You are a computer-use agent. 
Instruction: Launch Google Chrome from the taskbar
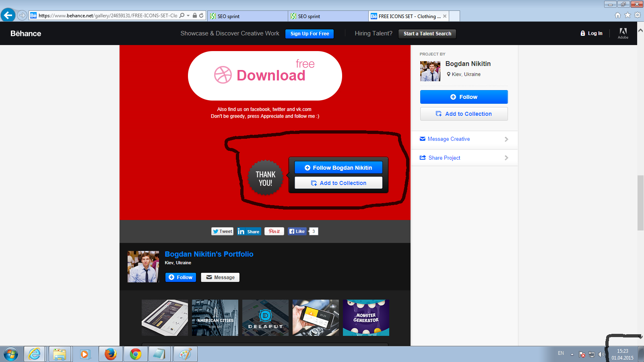136,354
